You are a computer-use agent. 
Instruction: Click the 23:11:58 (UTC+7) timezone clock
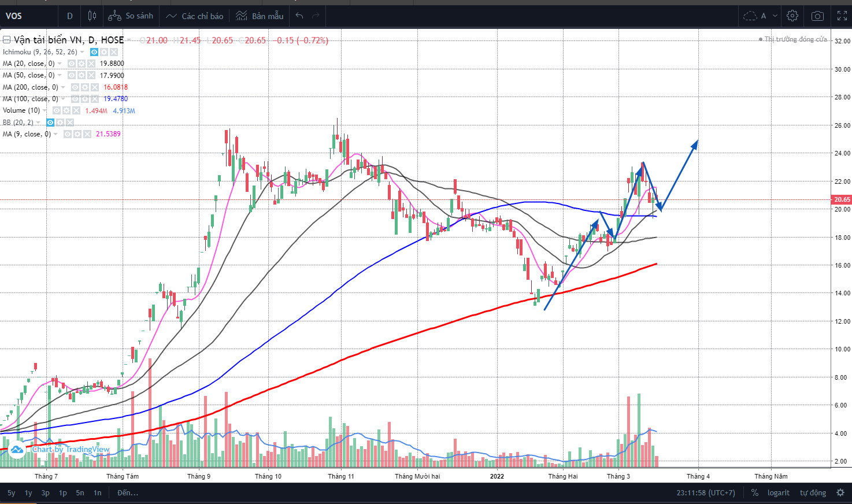(706, 493)
